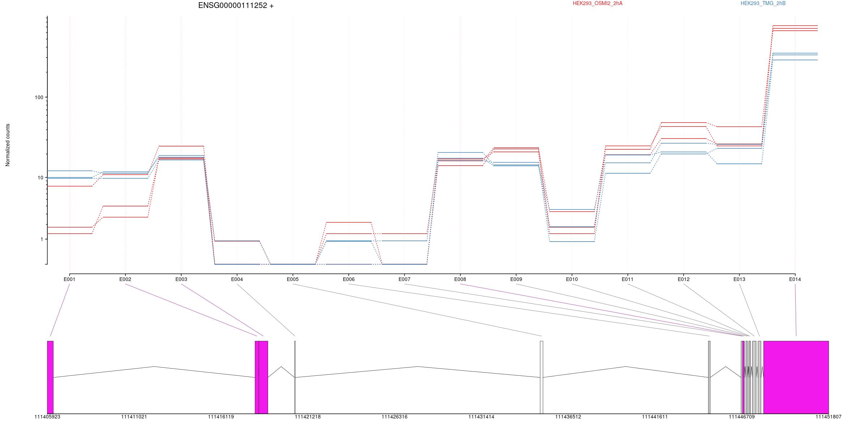The width and height of the screenshot is (868, 434).
Task: Click the first magenta exon block at 111405923
Action: pos(50,377)
